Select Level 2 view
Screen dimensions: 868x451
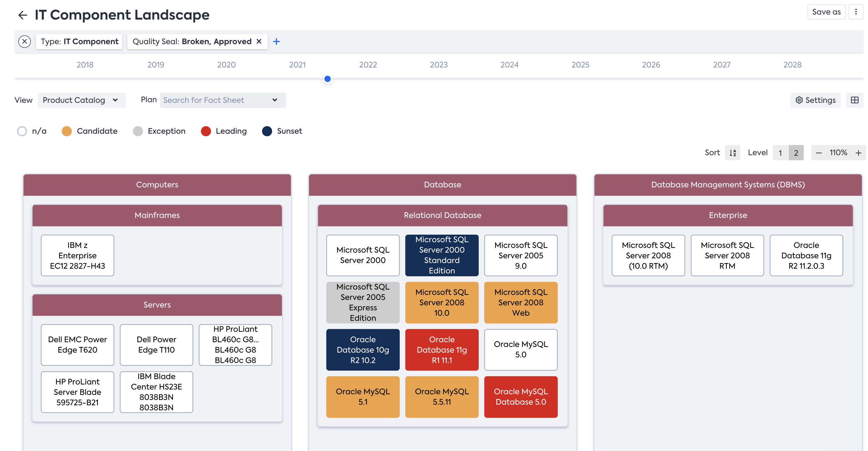pos(796,153)
